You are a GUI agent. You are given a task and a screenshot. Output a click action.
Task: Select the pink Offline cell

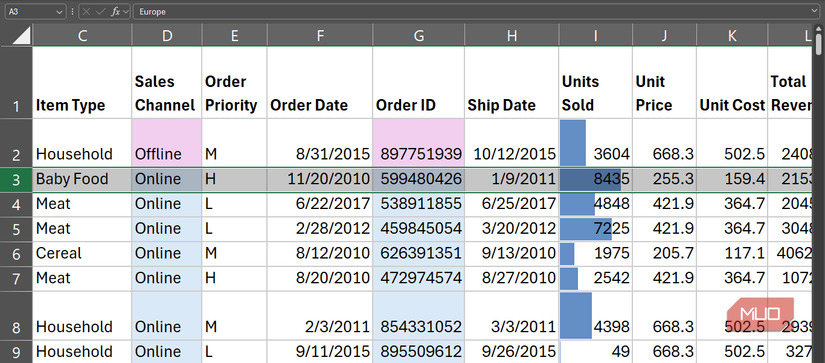click(x=167, y=143)
